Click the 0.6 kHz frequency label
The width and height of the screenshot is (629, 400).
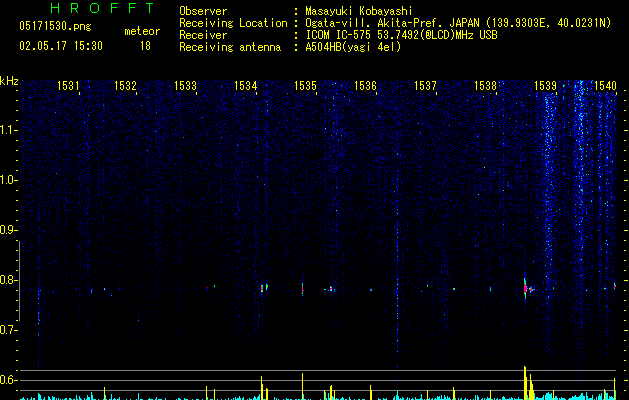[8, 380]
